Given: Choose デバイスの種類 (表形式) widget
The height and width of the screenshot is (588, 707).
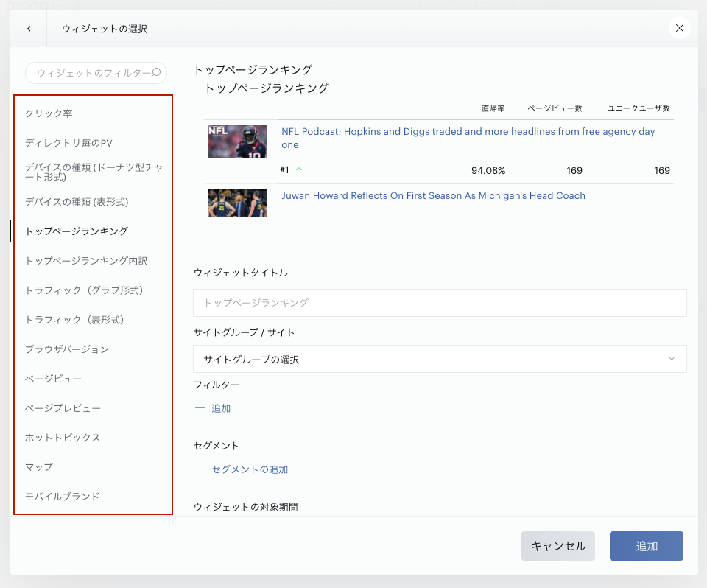Looking at the screenshot, I should click(x=77, y=202).
